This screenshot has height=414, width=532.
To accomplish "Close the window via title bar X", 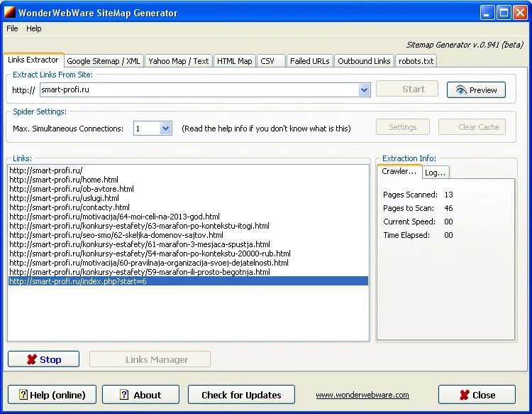I will click(520, 13).
